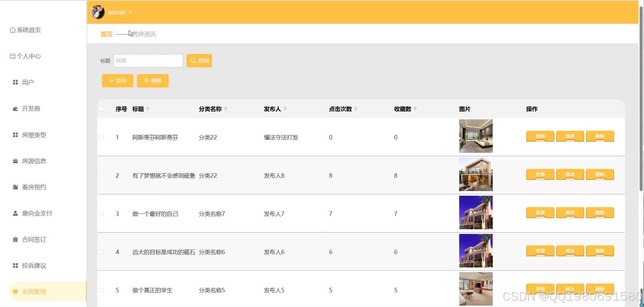
Task: Open the bedroom thumbnail in row 1
Action: tap(476, 136)
